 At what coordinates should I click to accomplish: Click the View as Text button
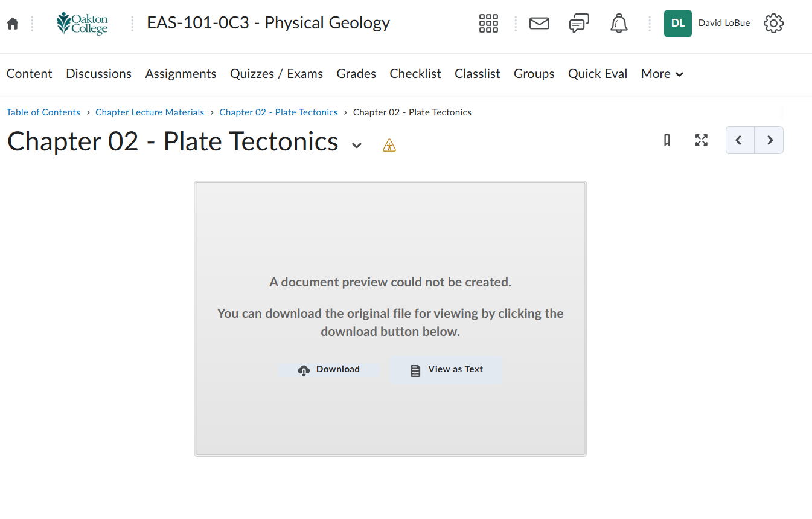[x=447, y=370]
